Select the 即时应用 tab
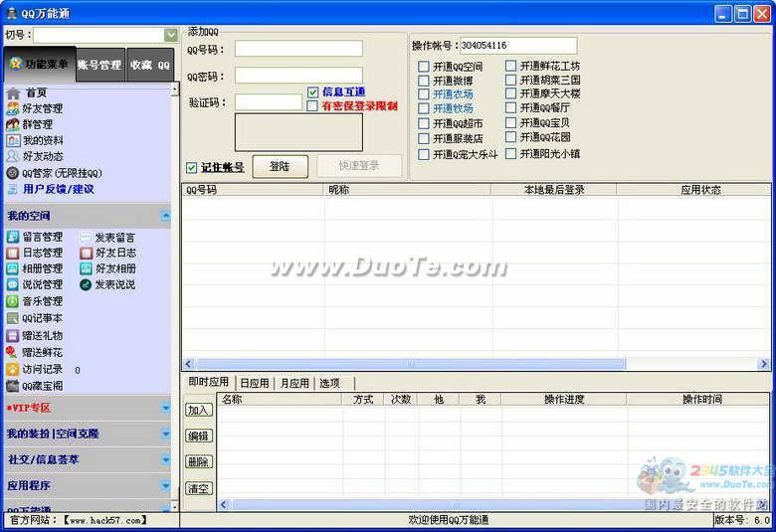 [x=208, y=382]
